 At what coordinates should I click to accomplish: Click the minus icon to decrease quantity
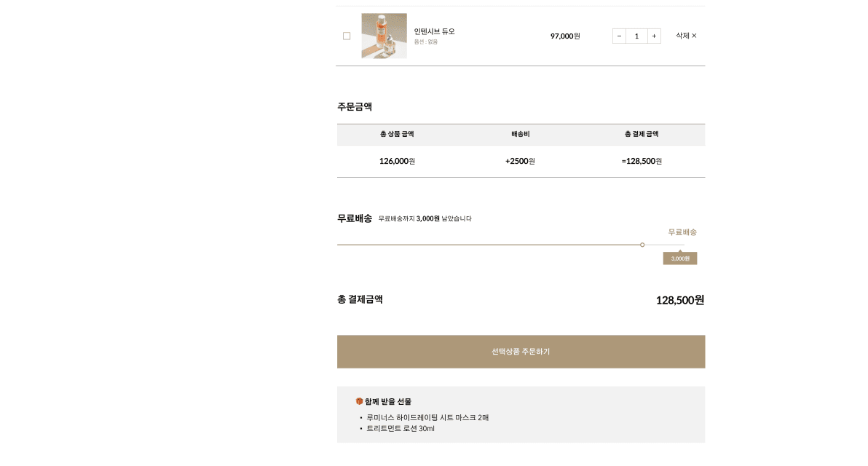619,36
